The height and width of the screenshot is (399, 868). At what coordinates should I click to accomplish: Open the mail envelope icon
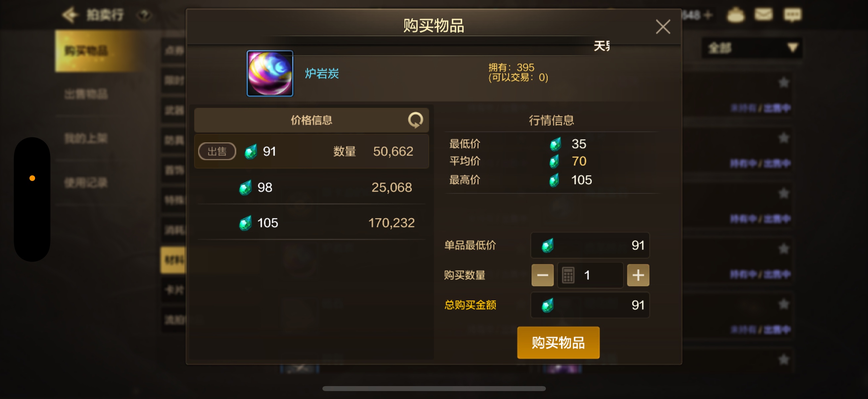pos(763,15)
